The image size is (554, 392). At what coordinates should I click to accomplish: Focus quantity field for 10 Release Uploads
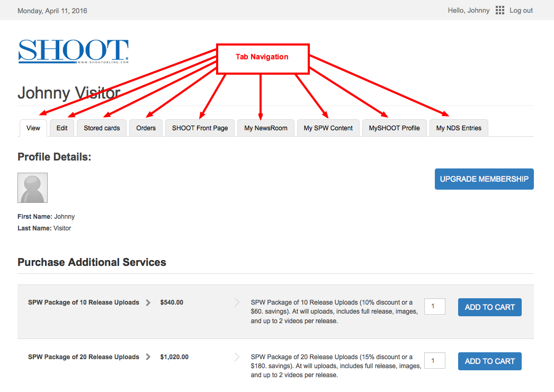(435, 307)
